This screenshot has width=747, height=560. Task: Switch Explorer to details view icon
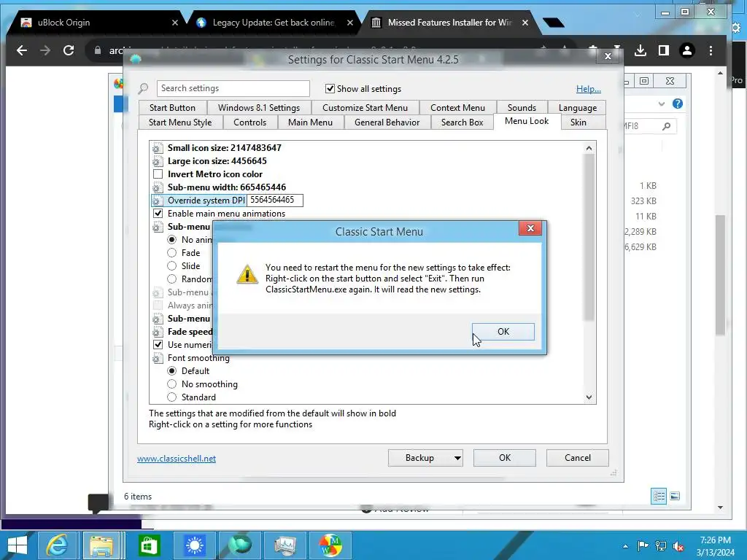pos(659,496)
